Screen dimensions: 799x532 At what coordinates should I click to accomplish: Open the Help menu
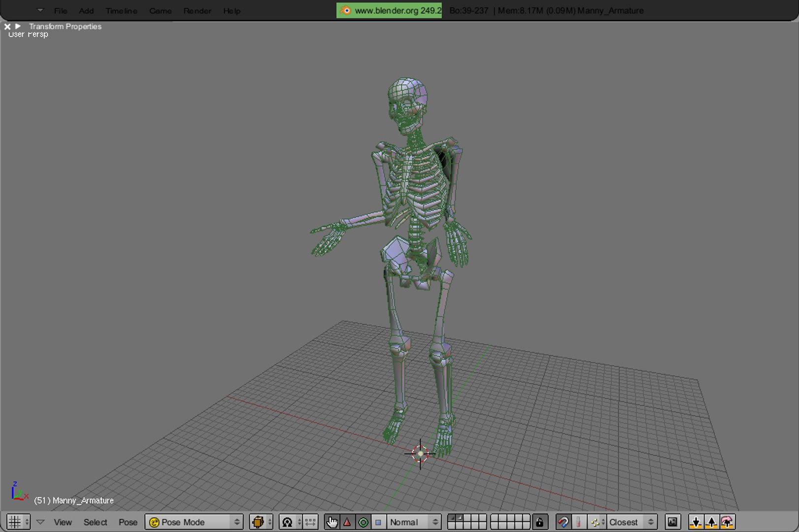point(232,10)
